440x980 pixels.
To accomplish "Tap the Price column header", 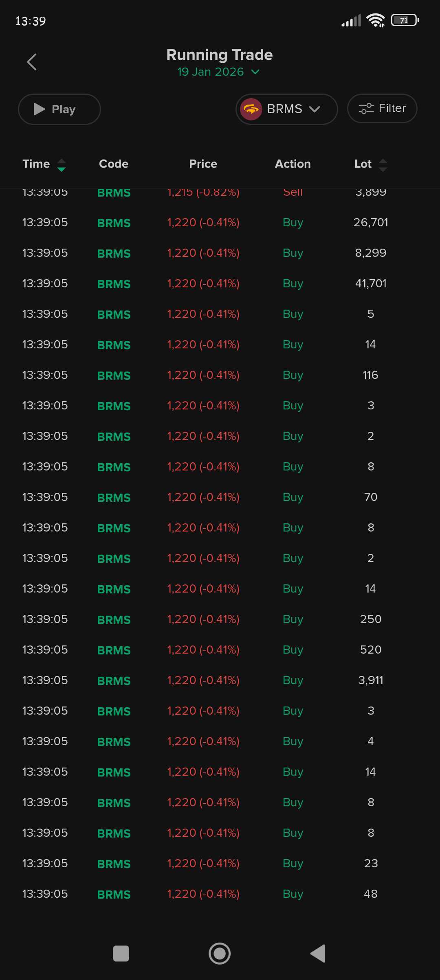I will coord(203,164).
